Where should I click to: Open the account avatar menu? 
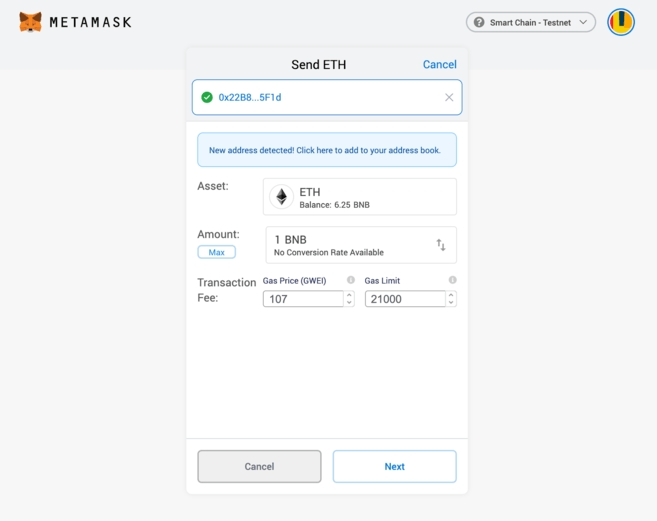click(x=621, y=21)
